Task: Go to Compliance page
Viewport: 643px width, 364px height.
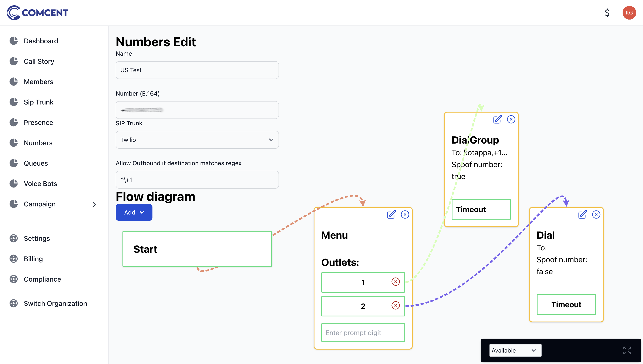Action: point(42,279)
